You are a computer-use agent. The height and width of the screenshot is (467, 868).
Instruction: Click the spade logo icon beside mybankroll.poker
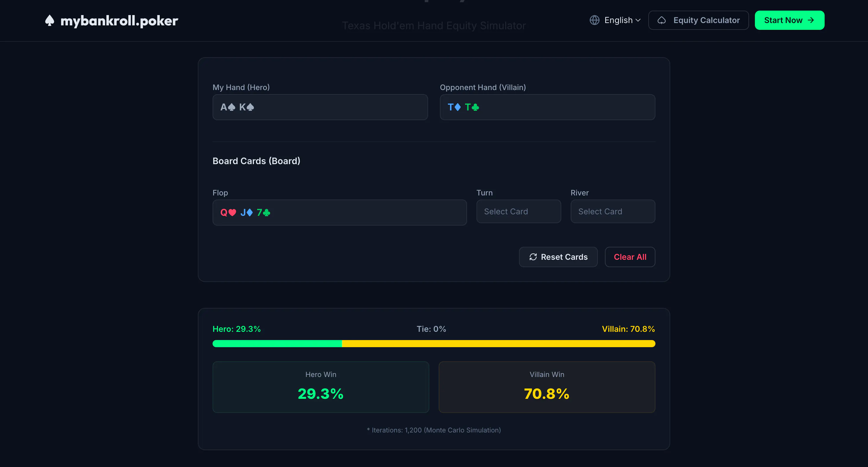[50, 21]
